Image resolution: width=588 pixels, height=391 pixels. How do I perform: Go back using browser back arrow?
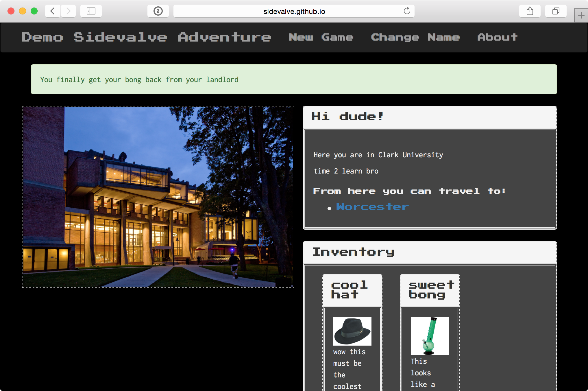click(x=53, y=11)
